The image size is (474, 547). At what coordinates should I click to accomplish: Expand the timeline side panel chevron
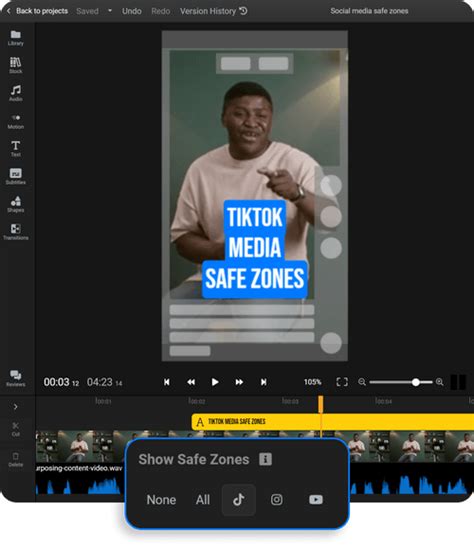point(15,407)
